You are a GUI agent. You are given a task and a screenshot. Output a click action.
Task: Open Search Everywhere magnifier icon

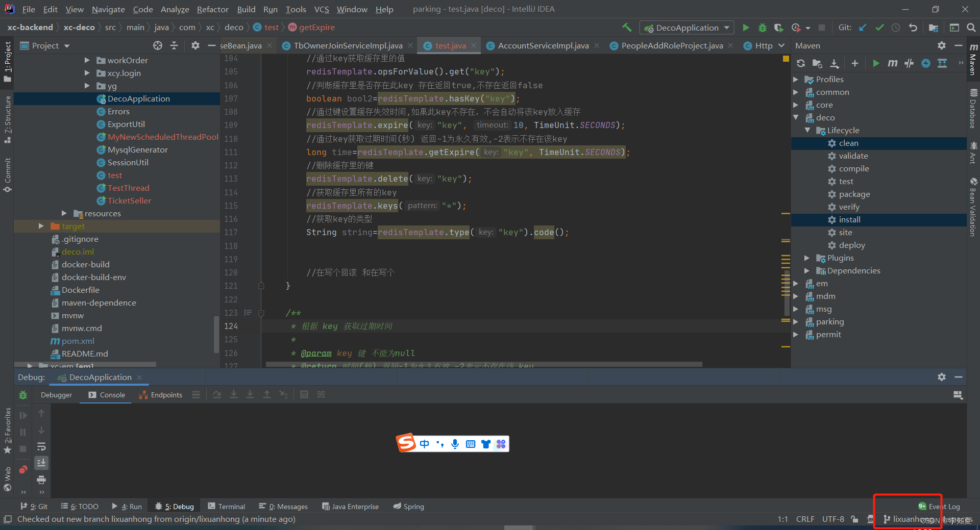pos(971,28)
